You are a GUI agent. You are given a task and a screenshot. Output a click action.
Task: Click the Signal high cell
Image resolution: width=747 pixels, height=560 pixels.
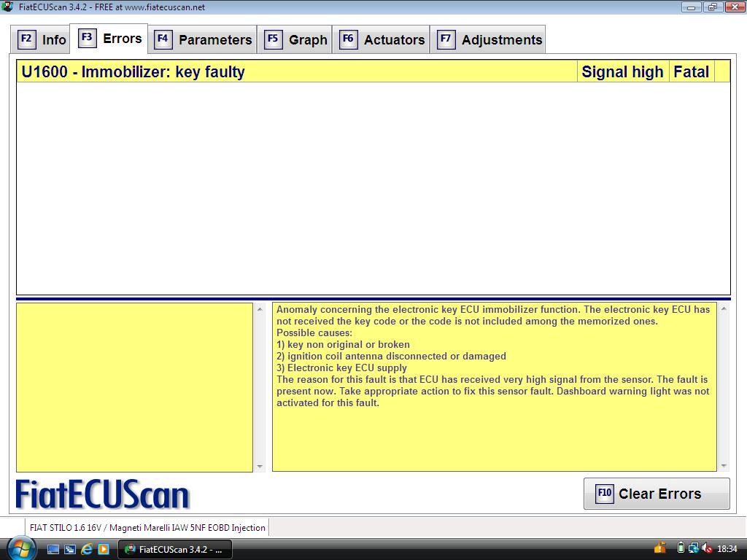pyautogui.click(x=623, y=71)
